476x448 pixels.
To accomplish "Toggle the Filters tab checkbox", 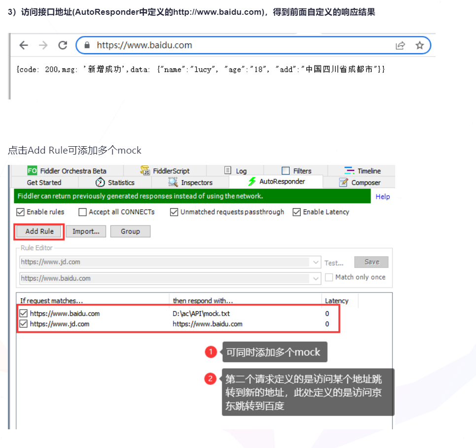I will coord(286,171).
